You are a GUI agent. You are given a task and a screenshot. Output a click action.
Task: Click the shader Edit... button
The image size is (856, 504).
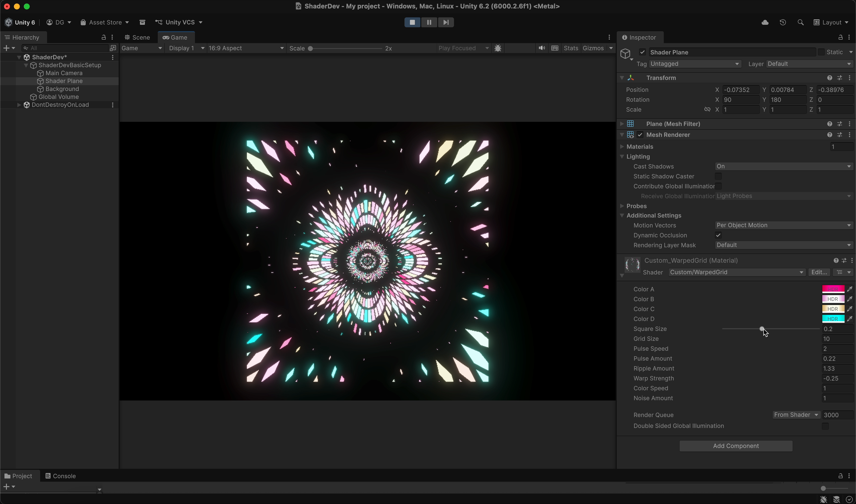click(x=819, y=272)
